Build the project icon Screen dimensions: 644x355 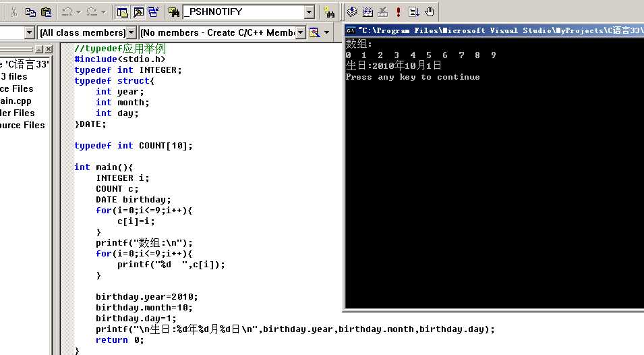click(368, 12)
